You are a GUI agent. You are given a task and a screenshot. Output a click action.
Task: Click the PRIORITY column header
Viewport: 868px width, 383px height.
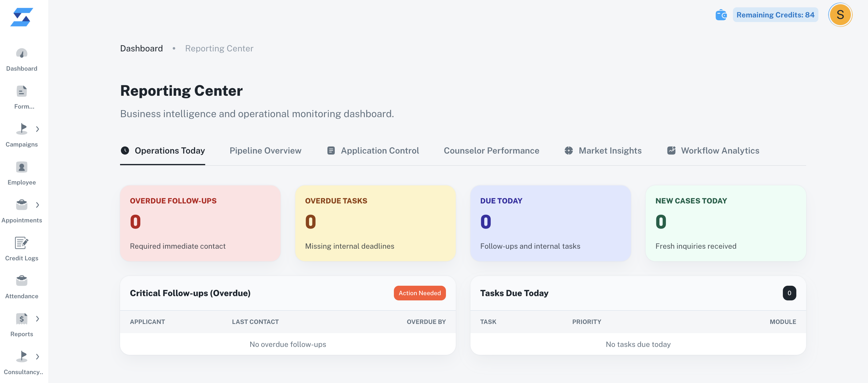pos(586,322)
